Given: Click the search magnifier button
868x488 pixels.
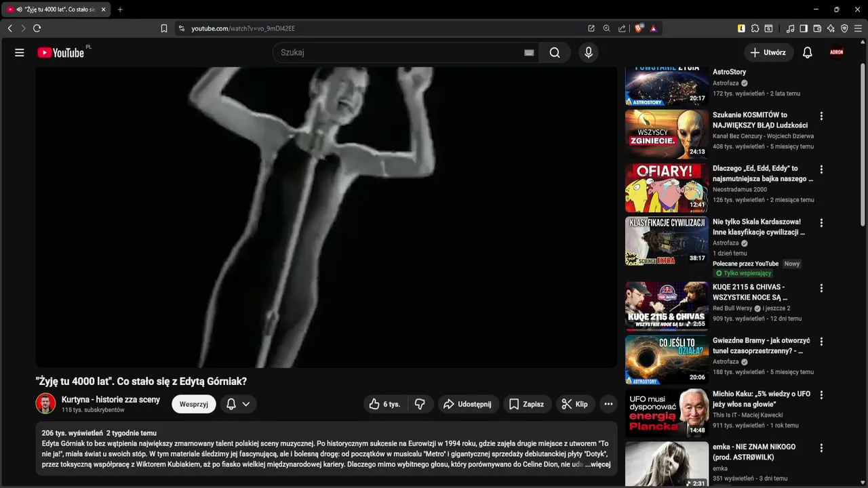Looking at the screenshot, I should 555,53.
